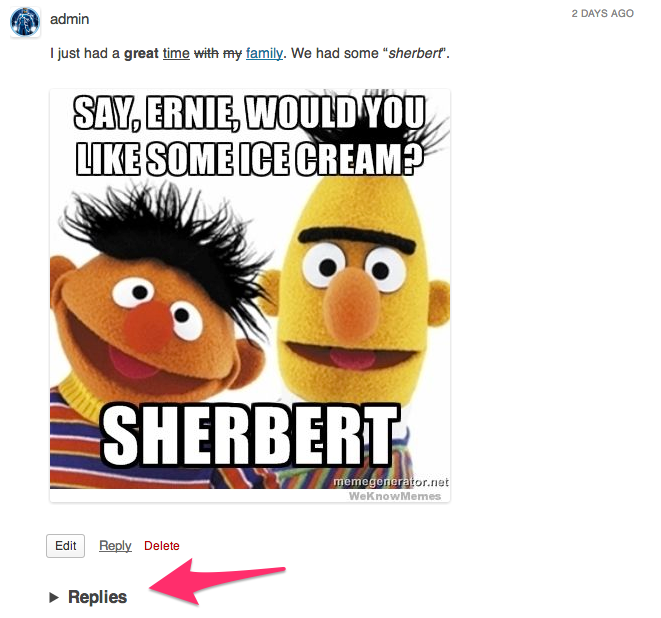Click the Edit button
661x618 pixels.
[65, 546]
